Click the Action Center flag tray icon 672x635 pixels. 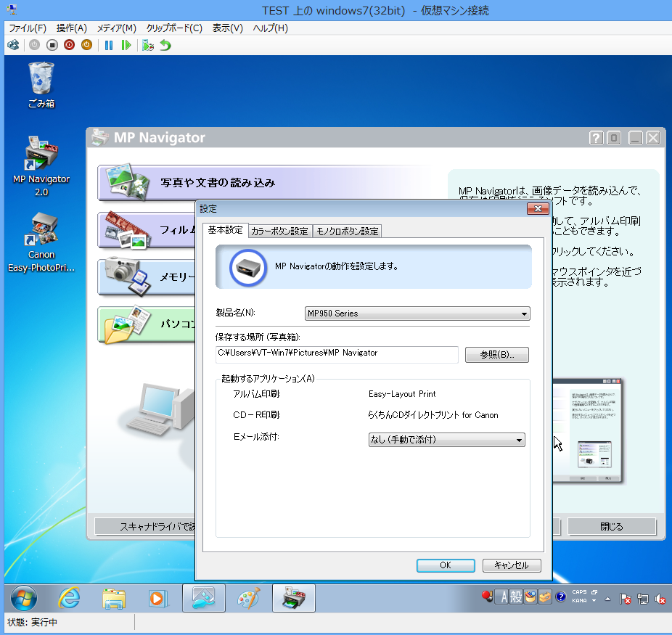tap(626, 599)
